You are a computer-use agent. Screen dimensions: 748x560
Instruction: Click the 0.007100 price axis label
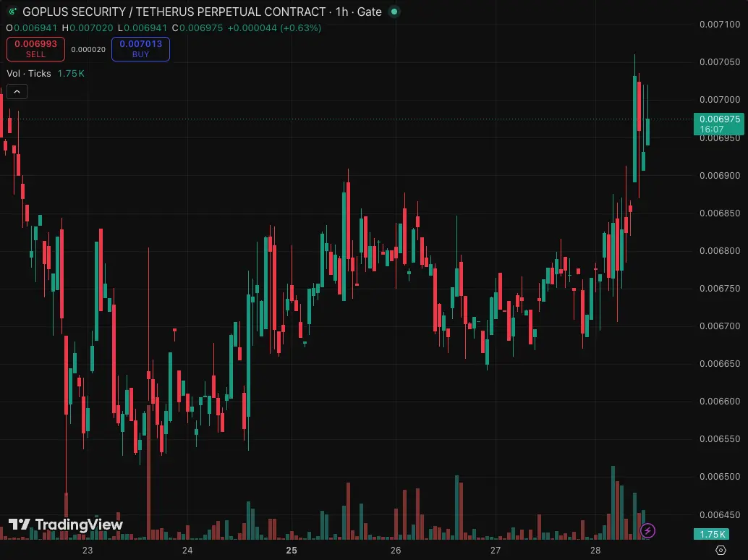coord(720,25)
